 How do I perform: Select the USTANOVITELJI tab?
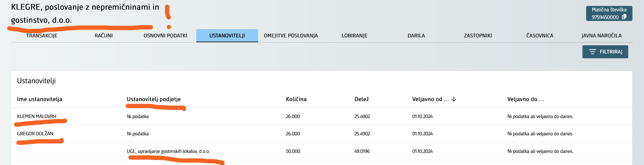click(227, 36)
